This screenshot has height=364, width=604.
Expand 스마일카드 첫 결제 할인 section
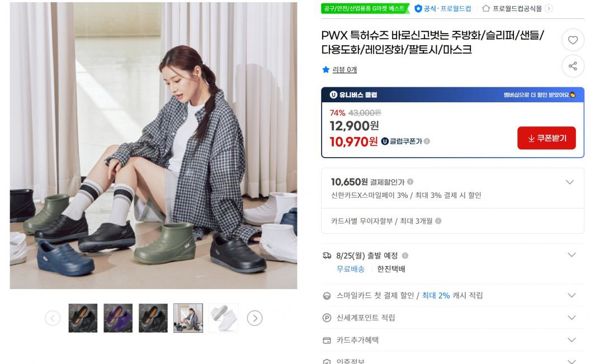pyautogui.click(x=572, y=295)
